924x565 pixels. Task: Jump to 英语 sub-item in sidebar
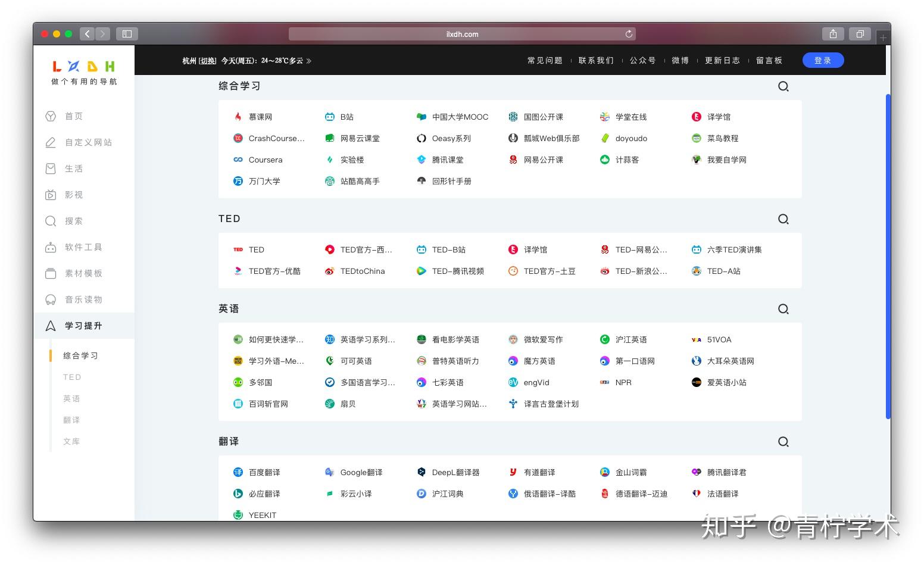coord(71,398)
